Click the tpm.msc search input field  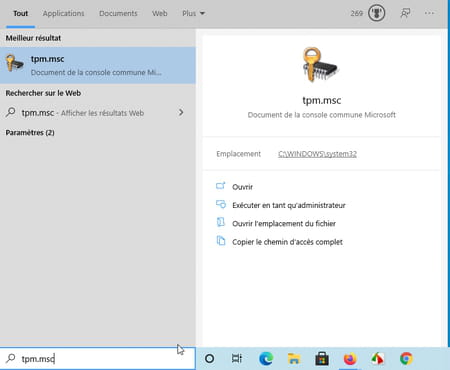coord(98,359)
